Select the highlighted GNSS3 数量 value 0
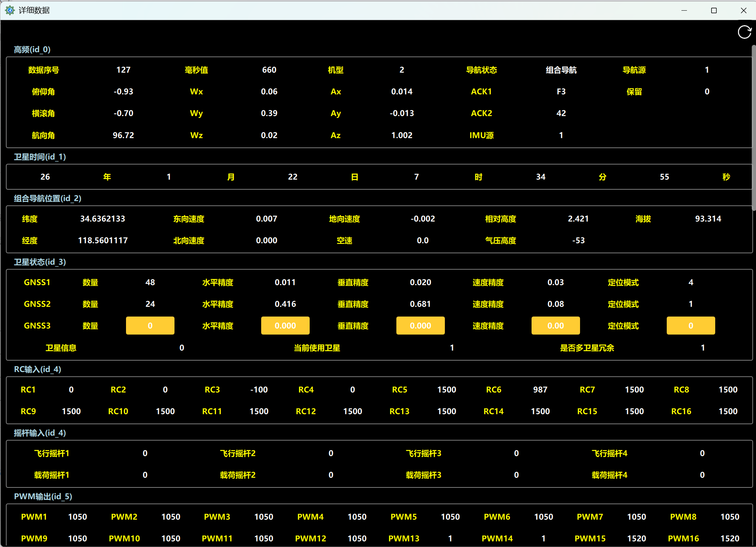 150,326
